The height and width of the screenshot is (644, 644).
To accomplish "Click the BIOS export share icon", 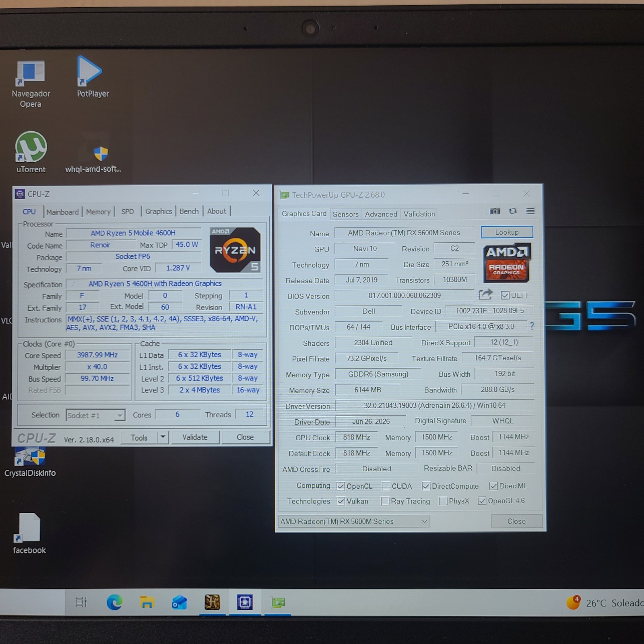I will click(485, 295).
